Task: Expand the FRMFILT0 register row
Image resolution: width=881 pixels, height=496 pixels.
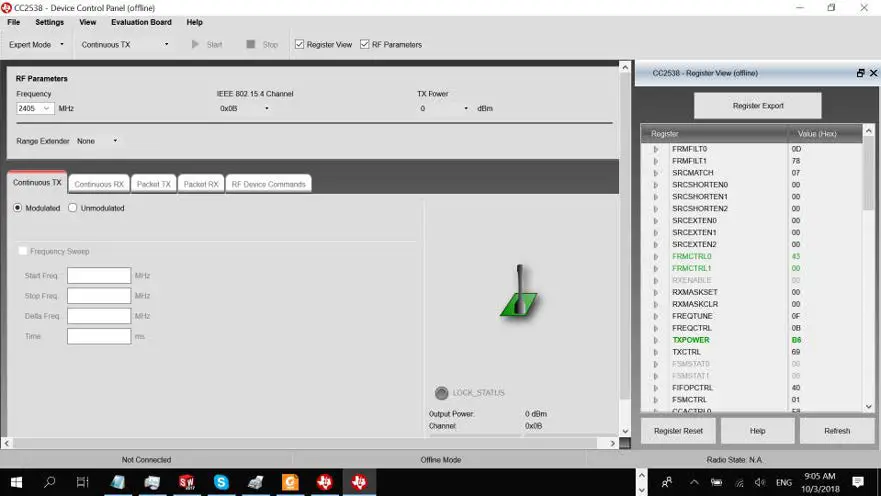Action: point(655,149)
